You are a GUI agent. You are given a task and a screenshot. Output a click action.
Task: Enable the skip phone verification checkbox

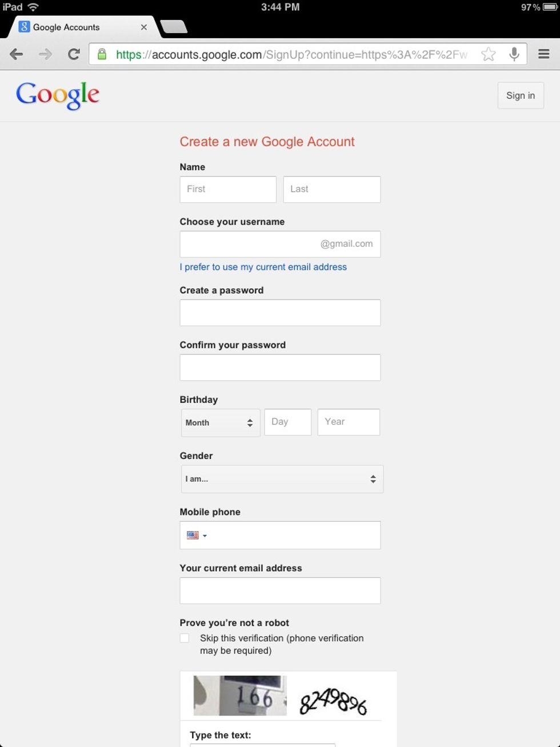185,637
